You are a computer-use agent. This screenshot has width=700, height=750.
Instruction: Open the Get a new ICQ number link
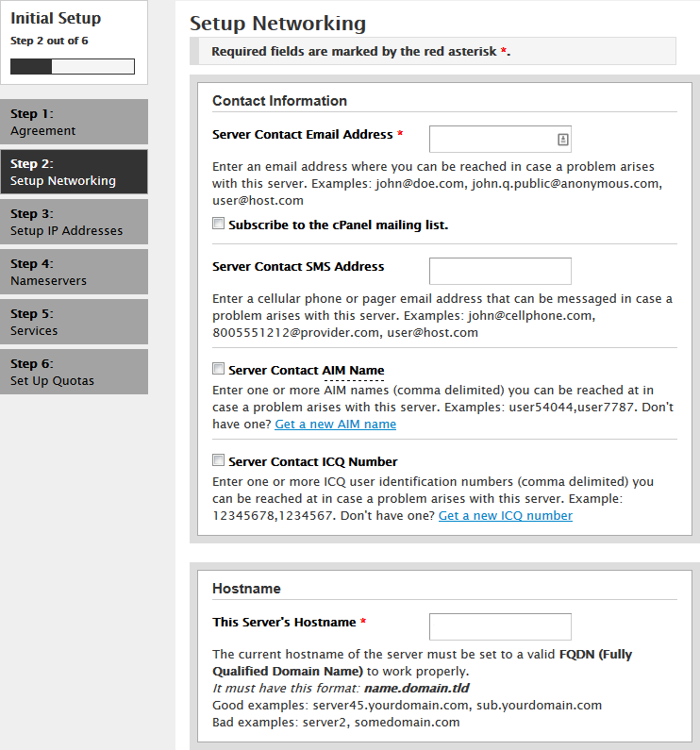(x=506, y=516)
